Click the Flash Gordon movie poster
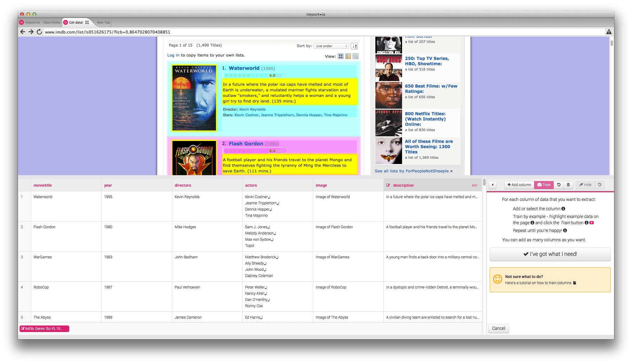 point(194,158)
